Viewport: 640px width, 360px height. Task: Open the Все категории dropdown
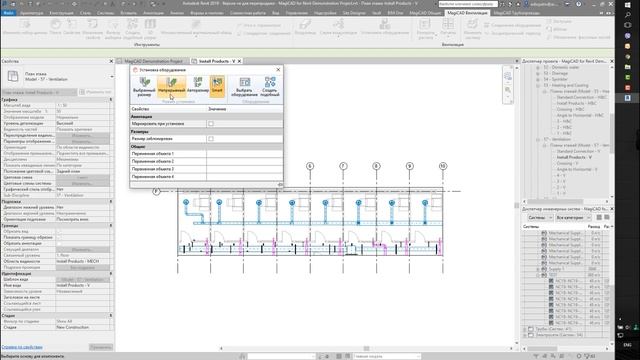(x=573, y=218)
